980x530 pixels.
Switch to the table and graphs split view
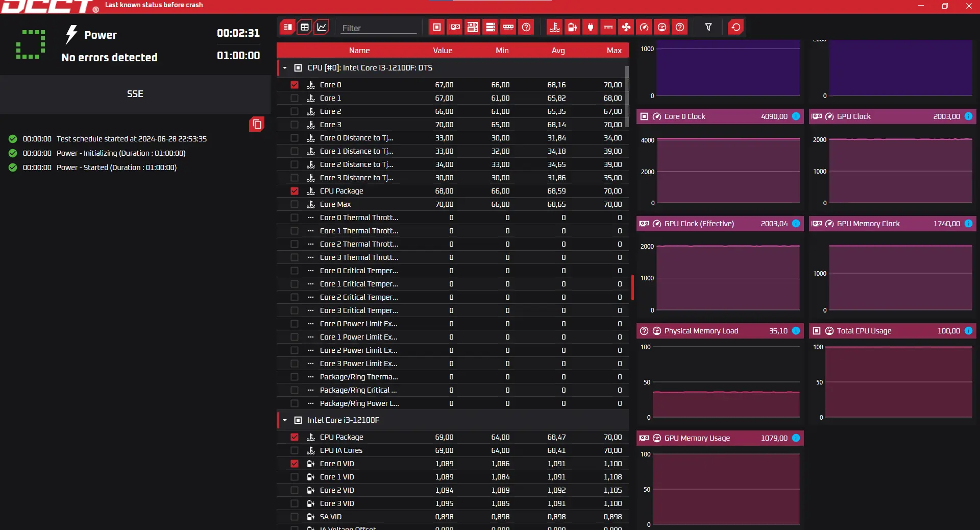coord(288,27)
